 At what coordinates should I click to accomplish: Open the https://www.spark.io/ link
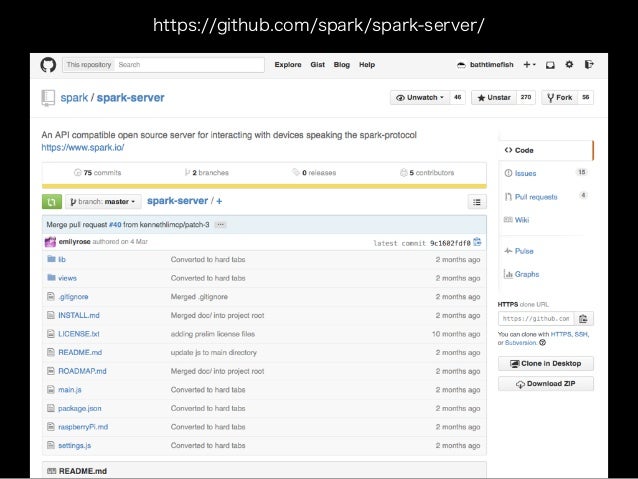tap(83, 147)
